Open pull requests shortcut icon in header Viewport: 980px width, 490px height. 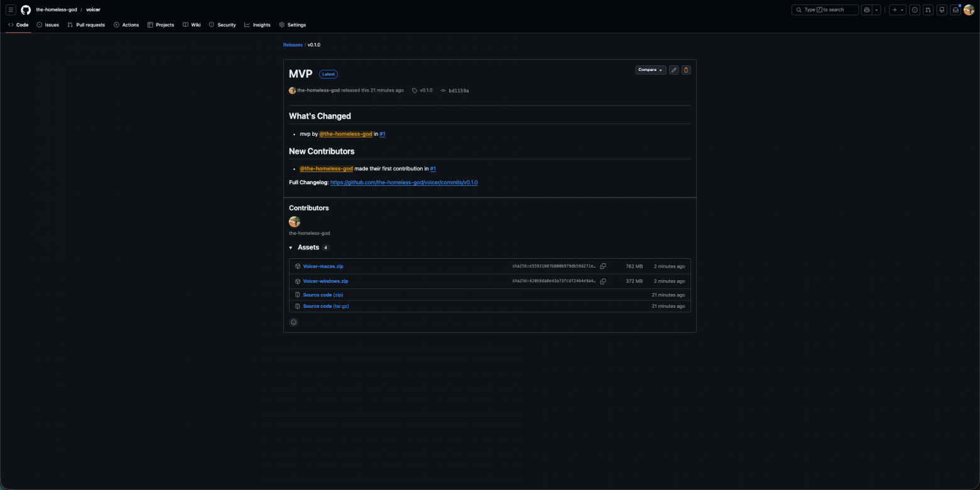tap(928, 10)
